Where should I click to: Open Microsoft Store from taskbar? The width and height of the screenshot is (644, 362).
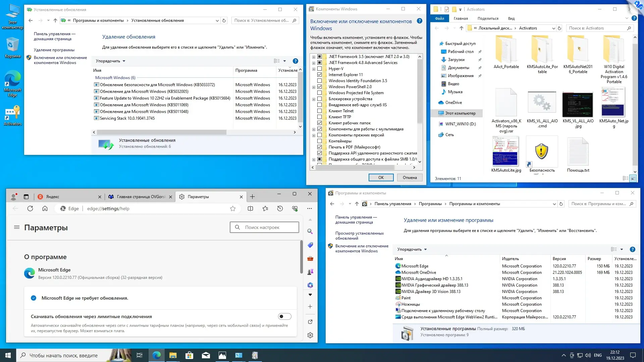pyautogui.click(x=189, y=355)
